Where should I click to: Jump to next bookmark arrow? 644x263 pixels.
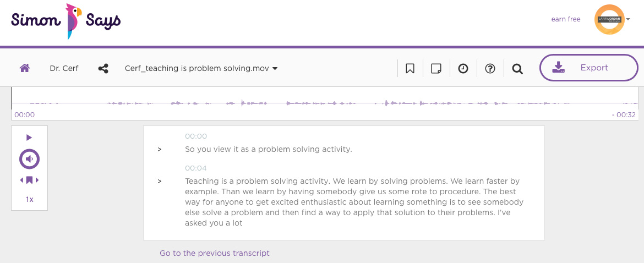click(37, 180)
